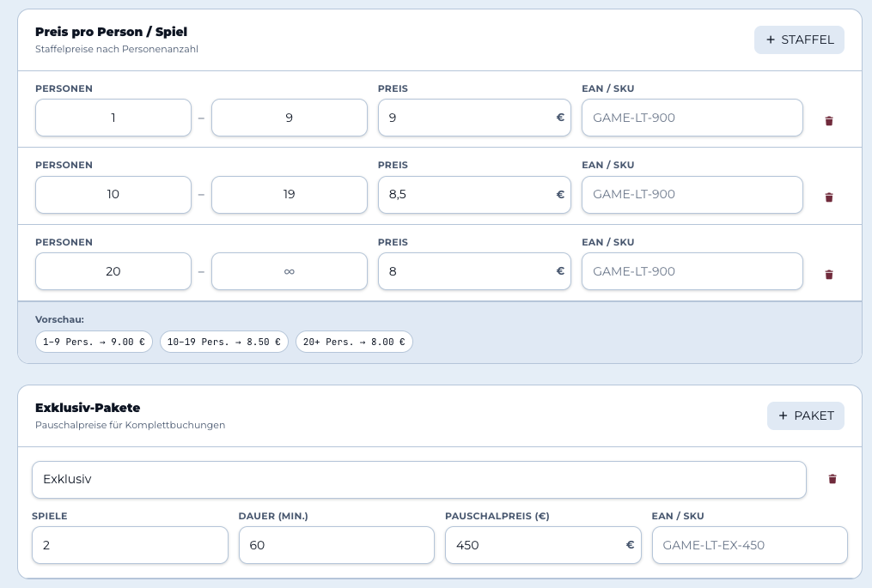Click the 'Preis pro Person / Spiel' heading

click(x=111, y=33)
